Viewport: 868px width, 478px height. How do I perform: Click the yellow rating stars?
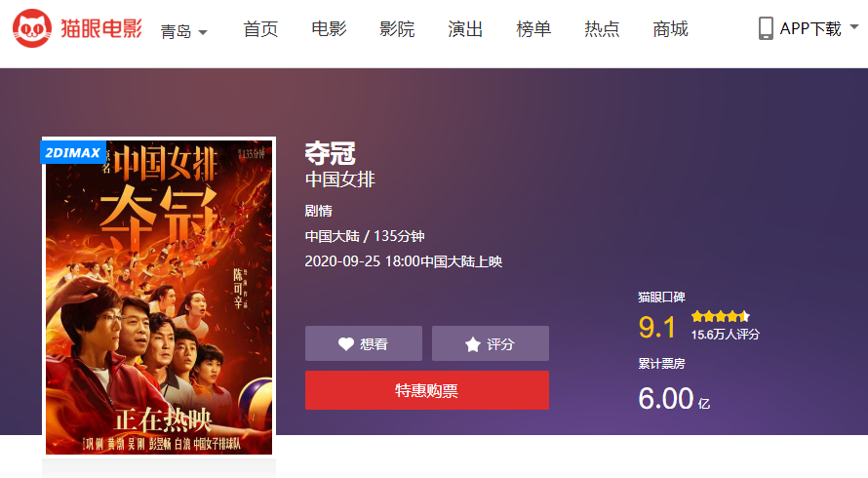(720, 317)
